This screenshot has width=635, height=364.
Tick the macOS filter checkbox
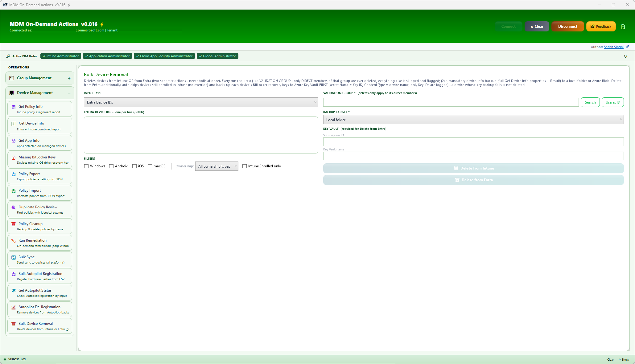point(150,166)
